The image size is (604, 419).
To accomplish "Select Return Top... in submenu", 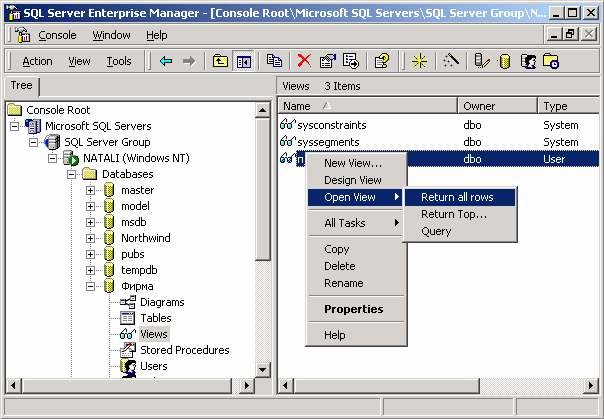I will point(460,214).
